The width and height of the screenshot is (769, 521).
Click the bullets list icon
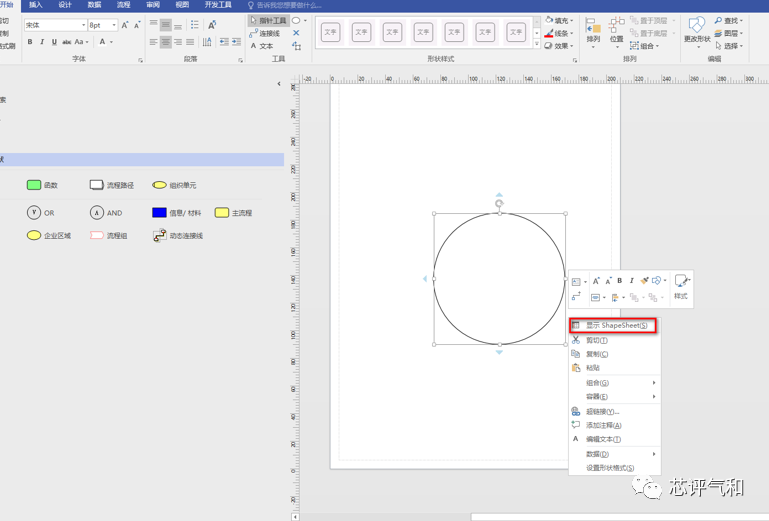195,25
